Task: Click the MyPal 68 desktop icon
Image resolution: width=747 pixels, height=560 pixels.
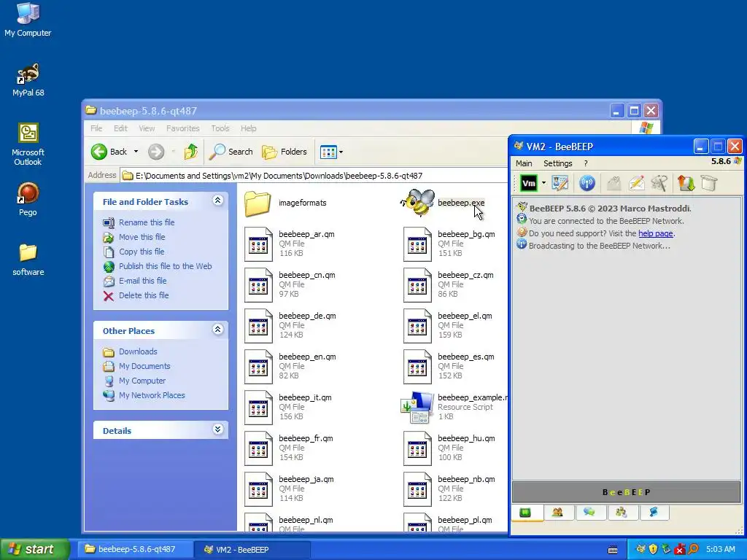Action: 28,80
